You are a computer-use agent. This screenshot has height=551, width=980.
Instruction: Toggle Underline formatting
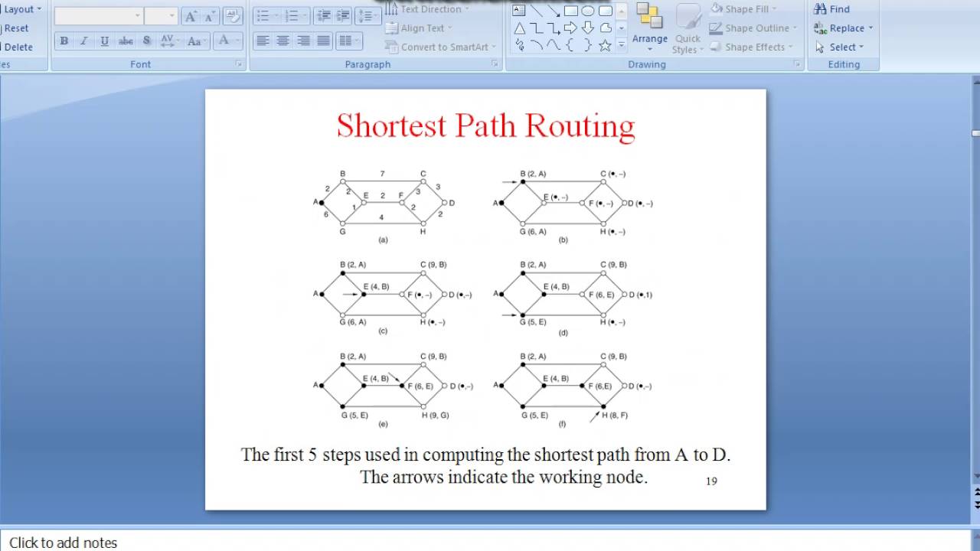[104, 41]
